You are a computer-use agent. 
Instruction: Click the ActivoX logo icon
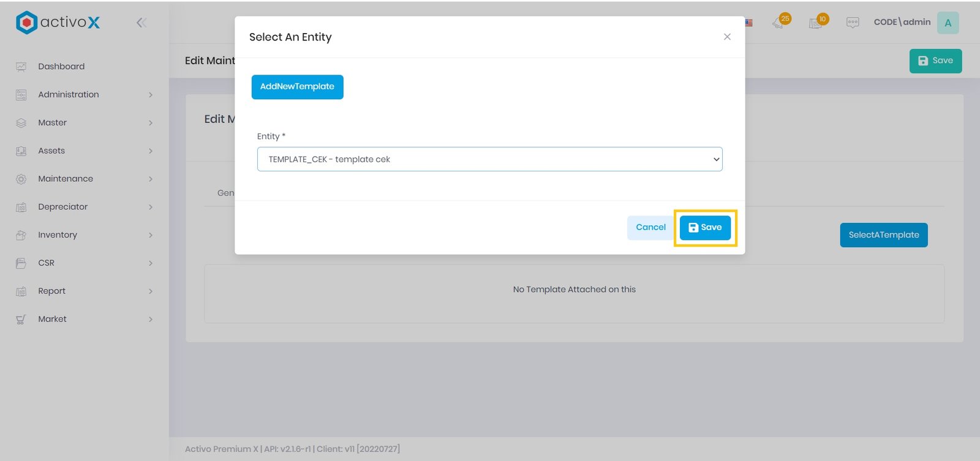click(x=26, y=23)
